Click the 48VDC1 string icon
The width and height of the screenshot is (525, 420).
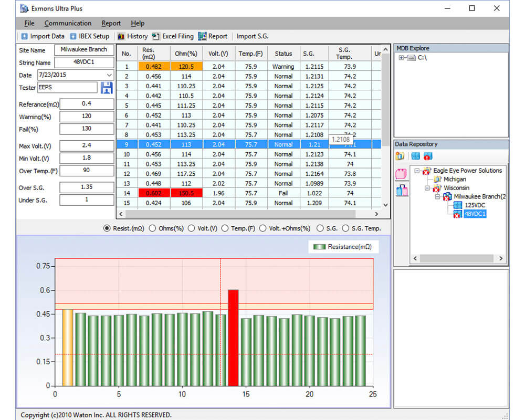[457, 214]
